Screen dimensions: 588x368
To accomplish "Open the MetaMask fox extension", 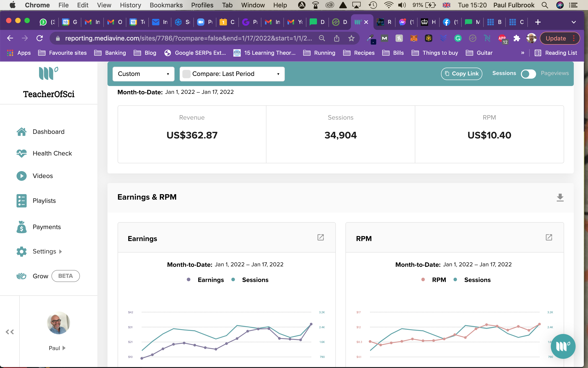I will [x=414, y=38].
